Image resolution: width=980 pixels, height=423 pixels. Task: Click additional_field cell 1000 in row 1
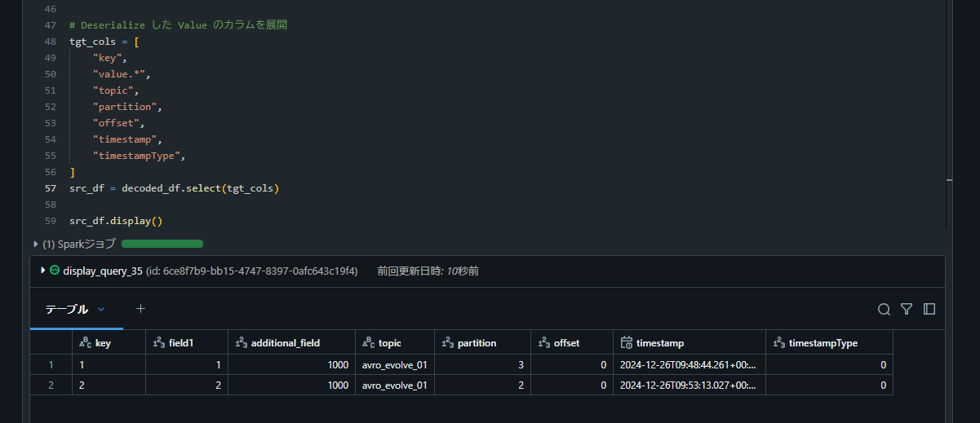(x=292, y=364)
